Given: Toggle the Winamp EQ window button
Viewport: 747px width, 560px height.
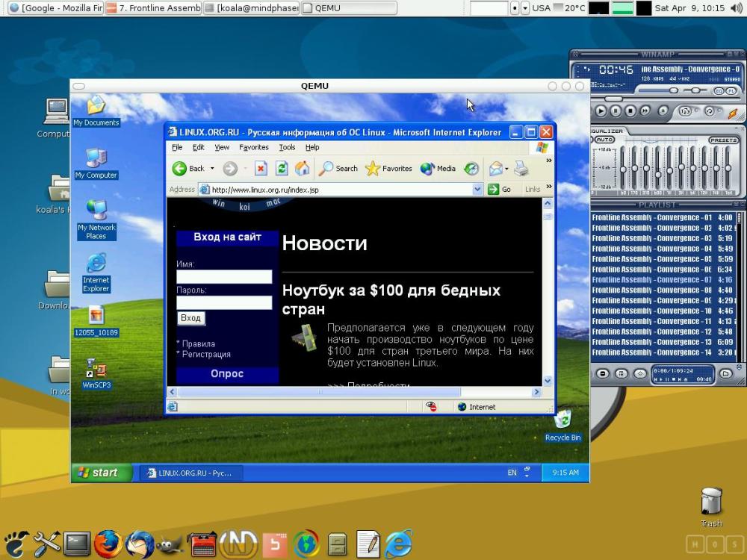Looking at the screenshot, I should click(719, 91).
